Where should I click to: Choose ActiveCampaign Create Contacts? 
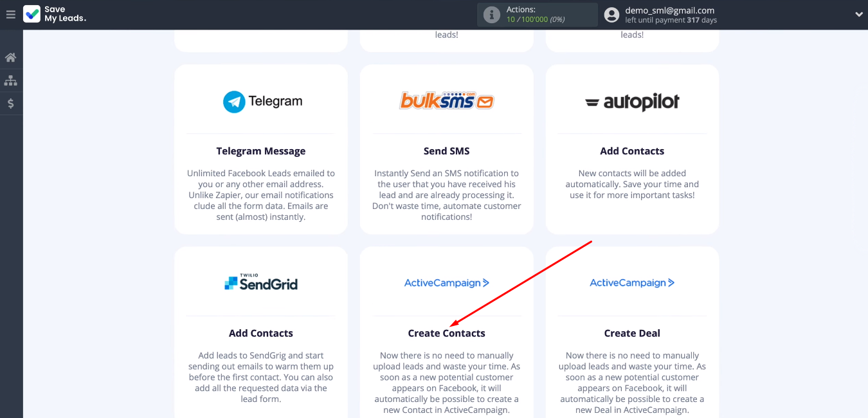tap(447, 333)
